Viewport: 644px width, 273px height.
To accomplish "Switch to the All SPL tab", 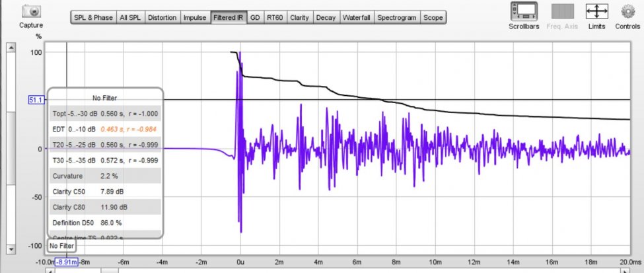I will (x=131, y=18).
